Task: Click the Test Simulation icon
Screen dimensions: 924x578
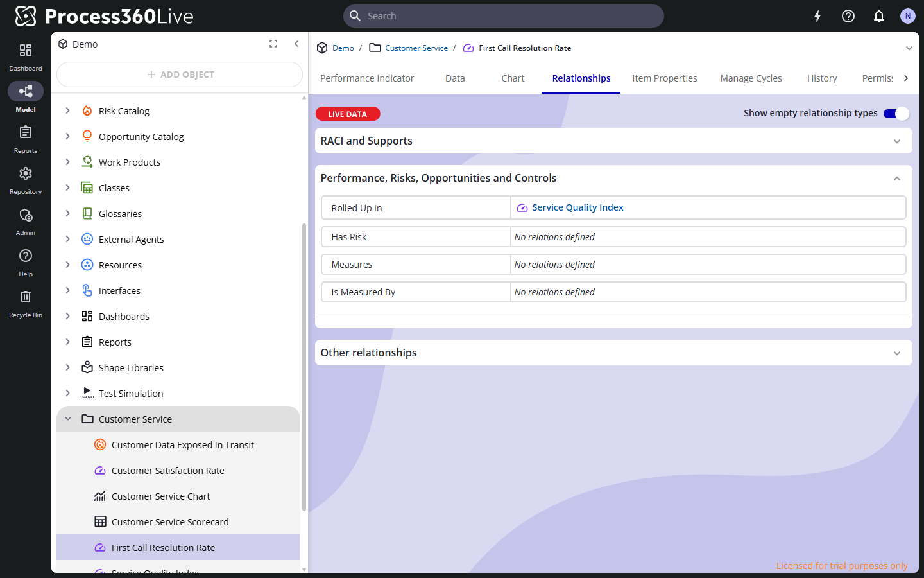Action: [87, 393]
